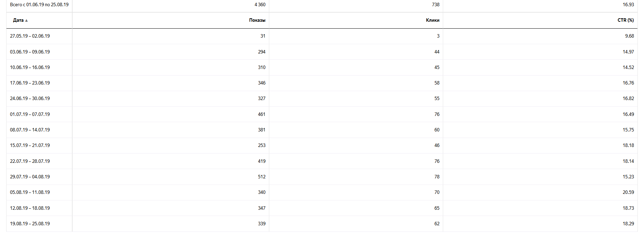This screenshot has height=237, width=644.
Task: Sort the table by Показы column
Action: [257, 20]
